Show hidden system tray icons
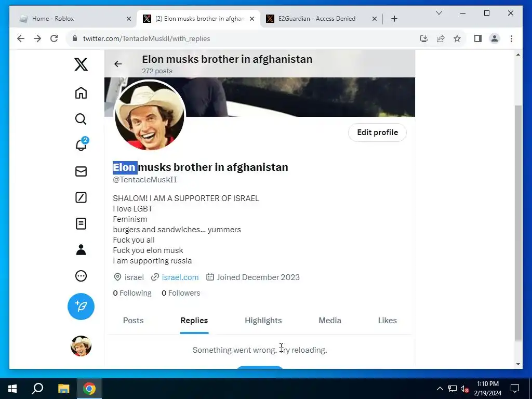532x399 pixels. [x=440, y=389]
